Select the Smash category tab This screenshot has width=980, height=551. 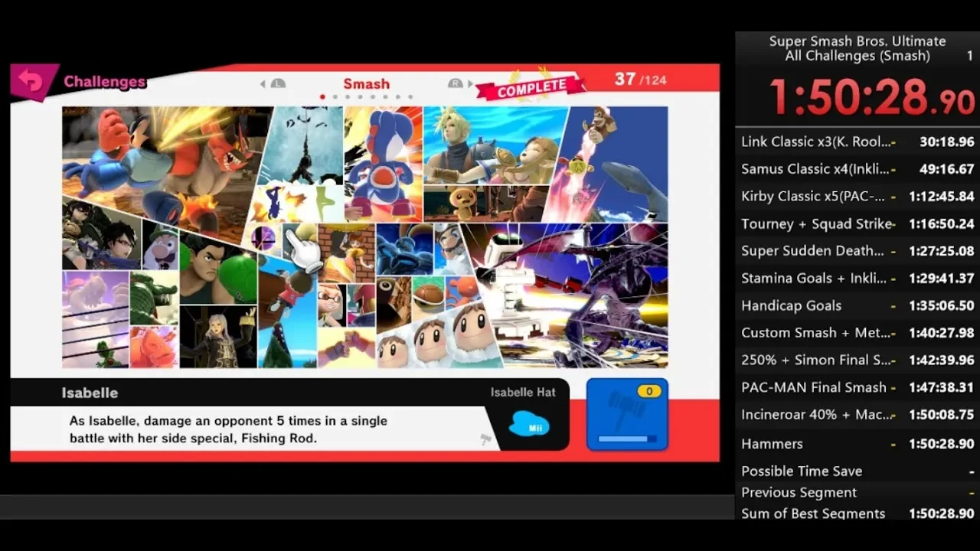pyautogui.click(x=366, y=83)
